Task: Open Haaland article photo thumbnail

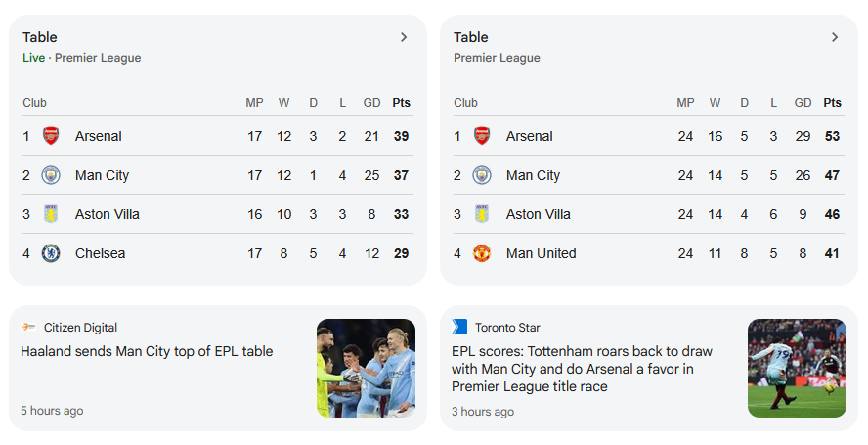Action: point(366,368)
